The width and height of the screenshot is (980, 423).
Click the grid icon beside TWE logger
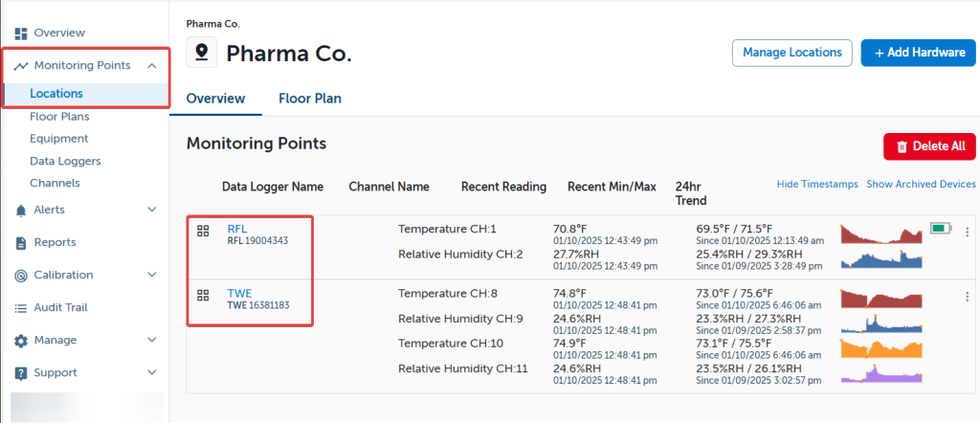pos(203,295)
